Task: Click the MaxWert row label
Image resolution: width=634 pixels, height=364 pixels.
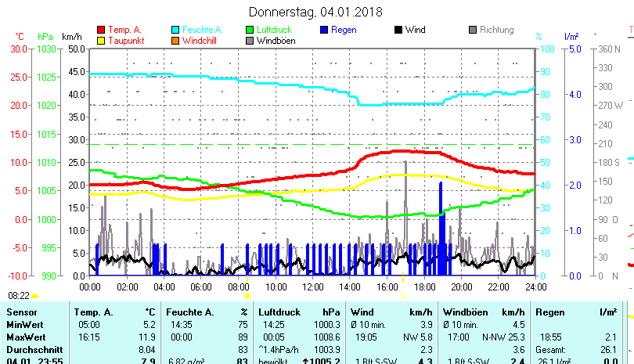Action: pyautogui.click(x=25, y=337)
